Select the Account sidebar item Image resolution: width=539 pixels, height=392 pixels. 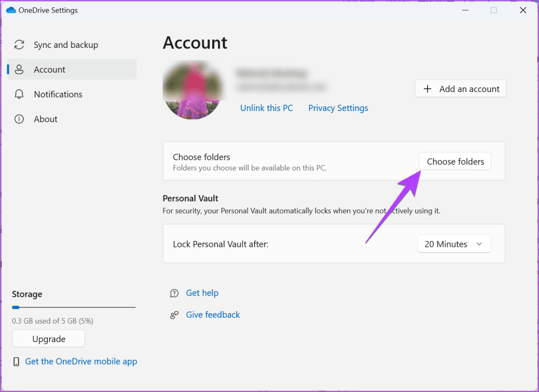click(x=72, y=69)
